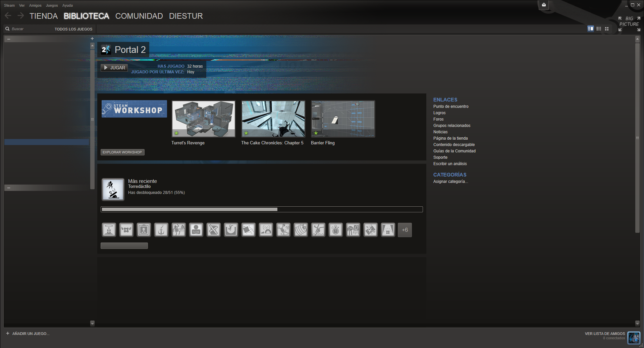The height and width of the screenshot is (348, 644).
Task: Collapse the category at top of games list
Action: click(9, 39)
